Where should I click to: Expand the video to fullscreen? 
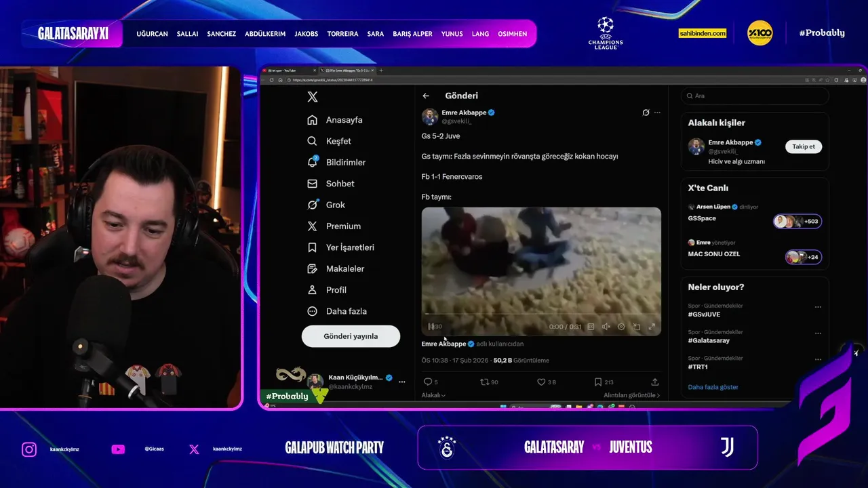tap(652, 327)
